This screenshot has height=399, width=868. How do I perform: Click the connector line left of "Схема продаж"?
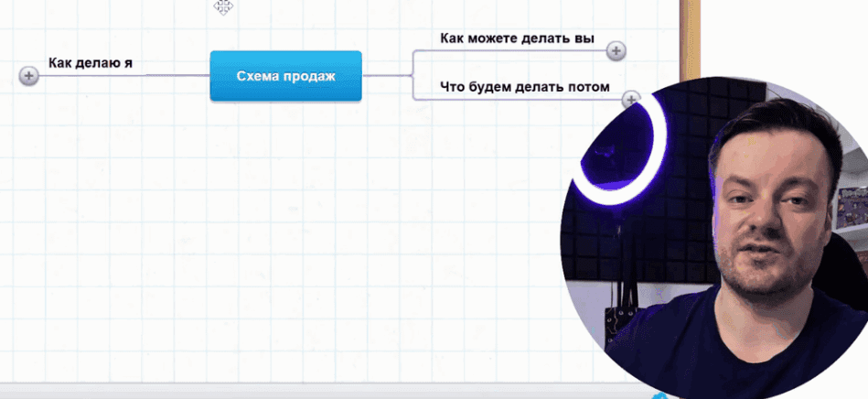point(174,76)
